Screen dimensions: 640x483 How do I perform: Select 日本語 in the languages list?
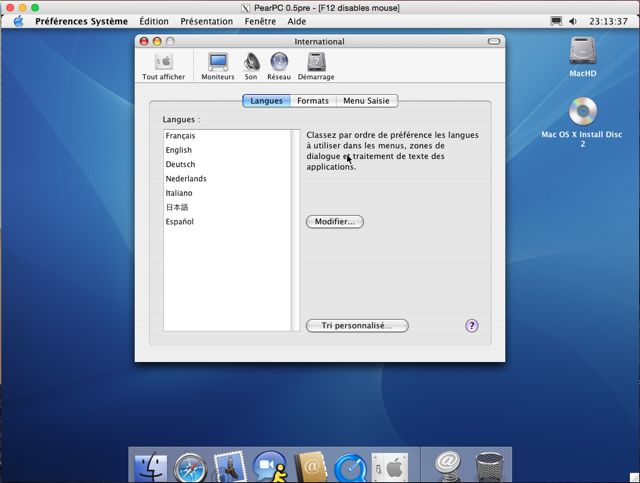pyautogui.click(x=227, y=207)
